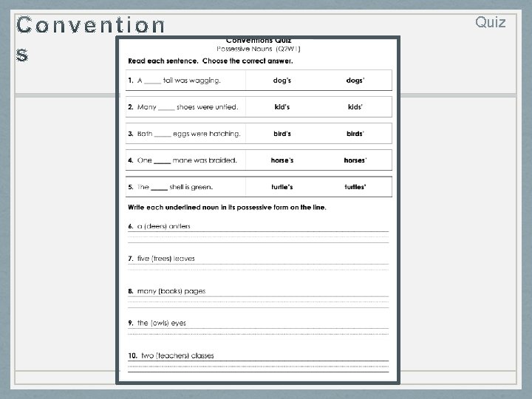Choose answer kids'
The height and width of the screenshot is (399, 532).
click(355, 107)
